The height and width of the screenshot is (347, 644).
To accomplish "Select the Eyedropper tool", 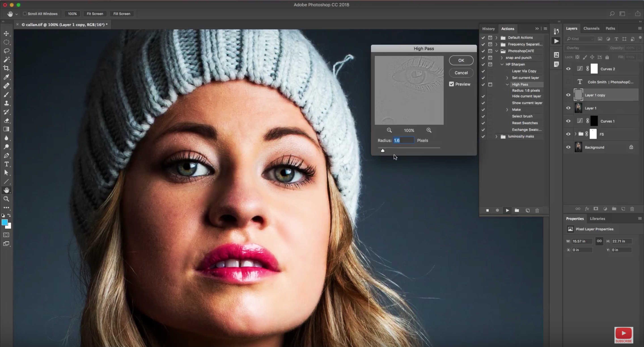I will (6, 77).
